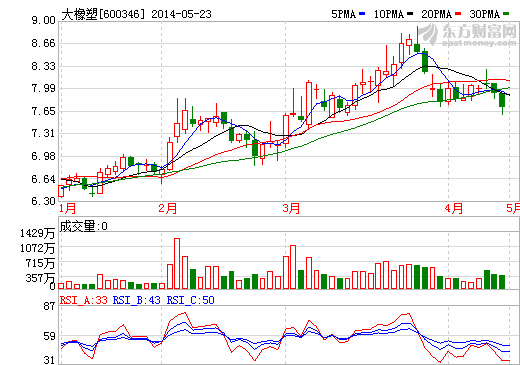Click the tallest volume bar in early February
The width and height of the screenshot is (520, 365).
coord(177,263)
